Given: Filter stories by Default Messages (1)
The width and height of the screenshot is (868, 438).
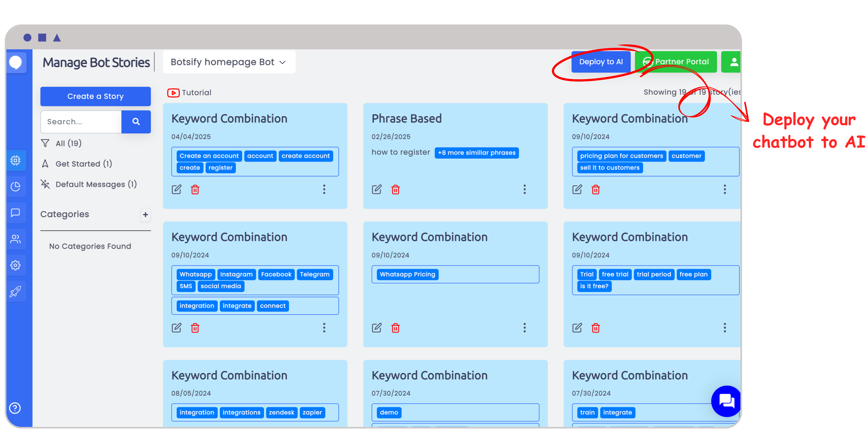Looking at the screenshot, I should tap(89, 184).
